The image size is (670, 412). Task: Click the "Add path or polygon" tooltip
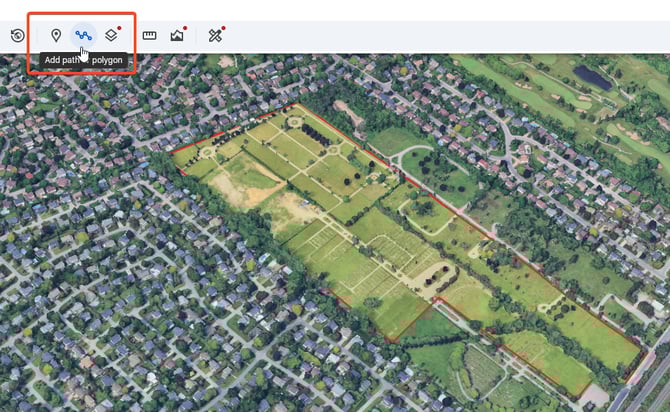84,60
